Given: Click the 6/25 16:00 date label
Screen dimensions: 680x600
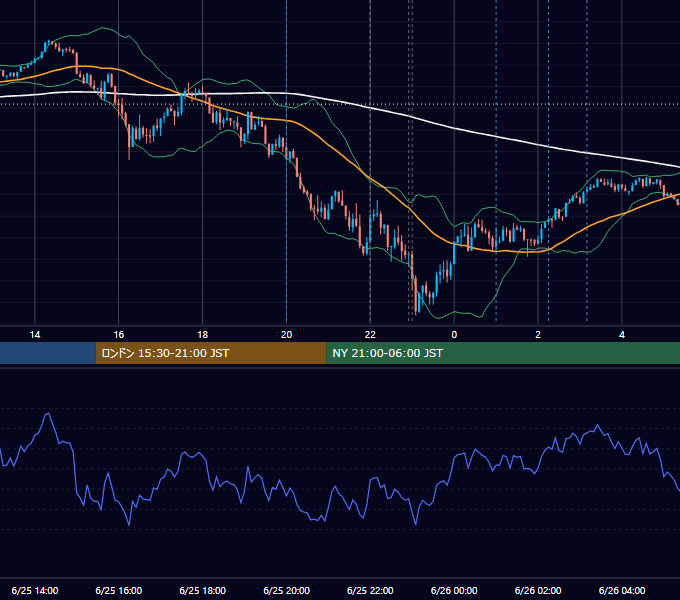Looking at the screenshot, I should coord(118,590).
